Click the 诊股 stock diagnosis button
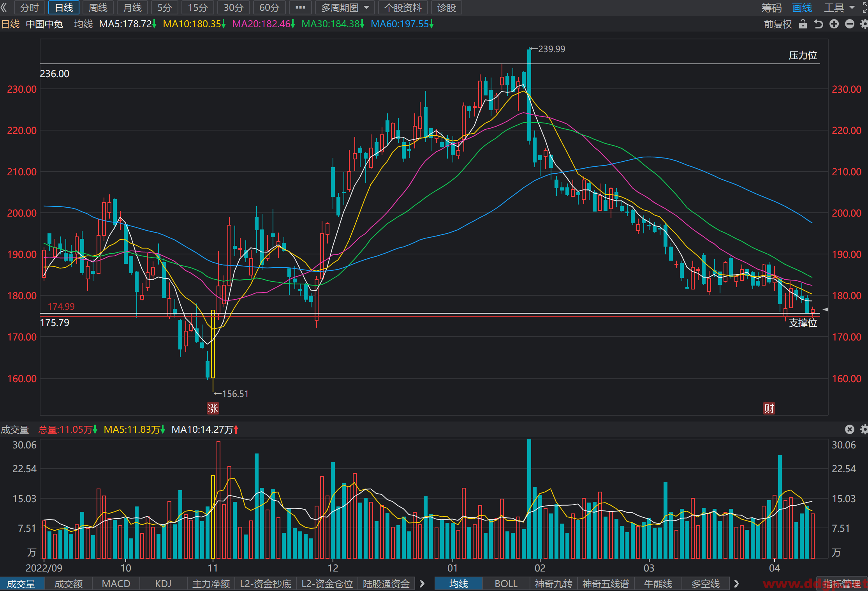 pyautogui.click(x=447, y=7)
